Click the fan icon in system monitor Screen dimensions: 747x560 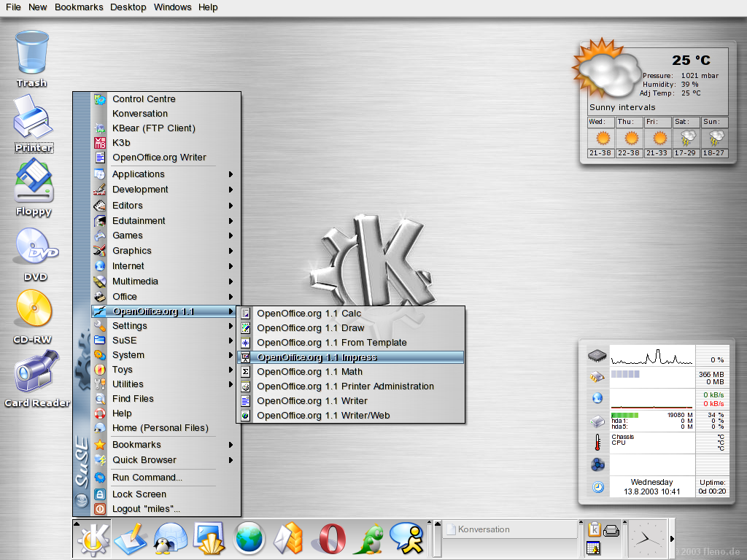[598, 464]
